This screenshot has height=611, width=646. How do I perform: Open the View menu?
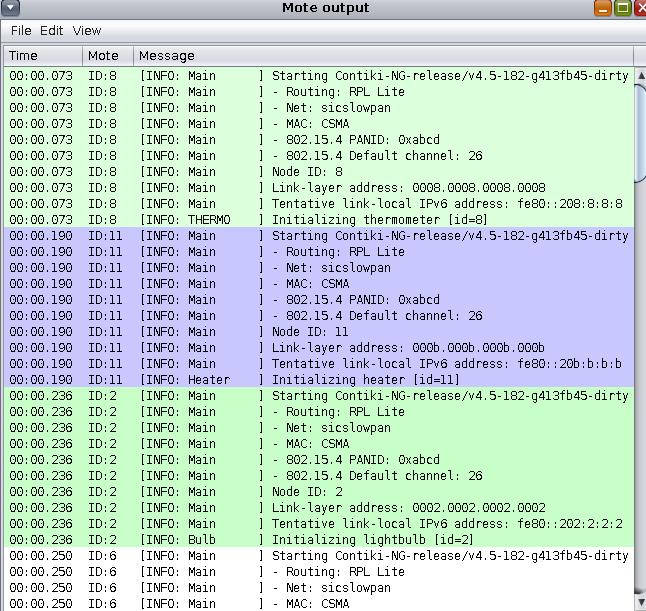[x=87, y=31]
